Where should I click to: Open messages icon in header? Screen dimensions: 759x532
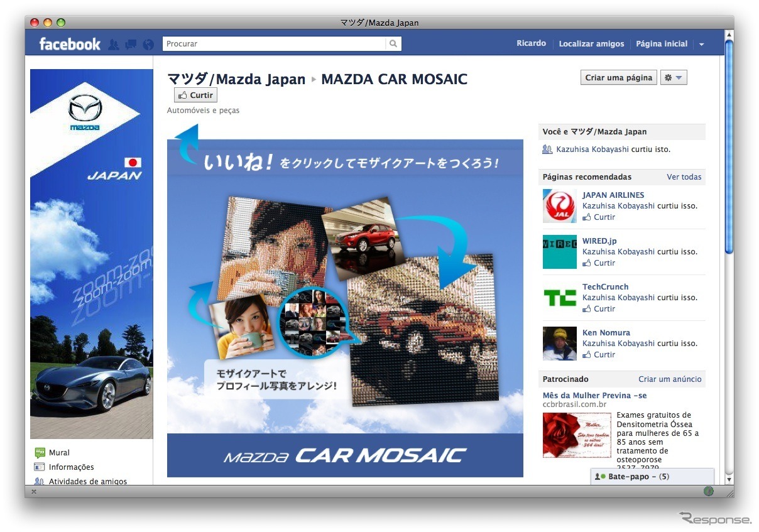tap(131, 45)
